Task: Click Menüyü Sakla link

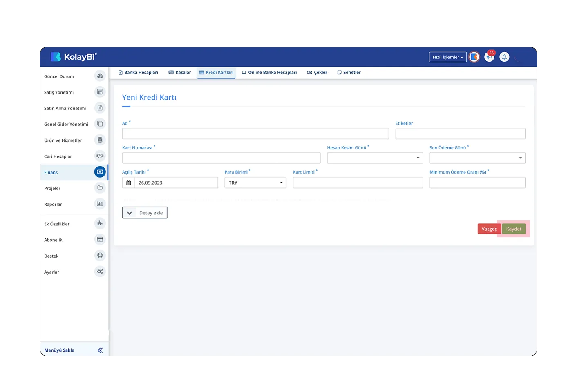Action: point(59,350)
